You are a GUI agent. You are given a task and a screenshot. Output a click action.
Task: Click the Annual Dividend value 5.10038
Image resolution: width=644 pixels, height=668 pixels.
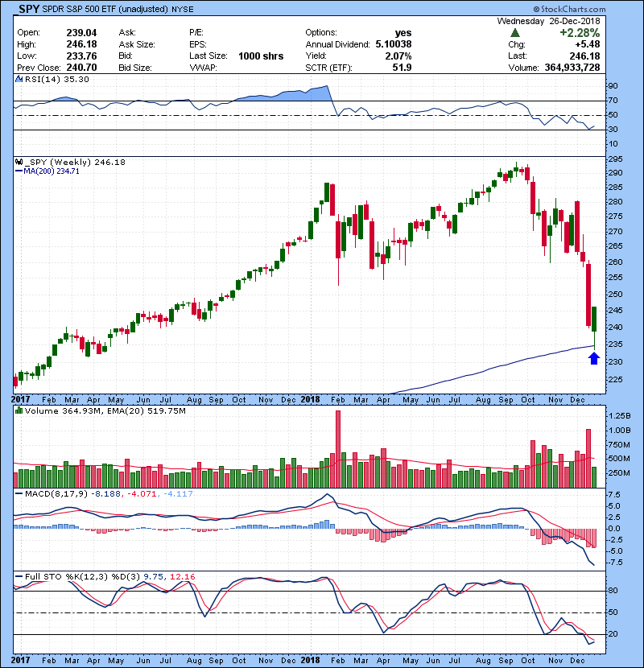[394, 44]
